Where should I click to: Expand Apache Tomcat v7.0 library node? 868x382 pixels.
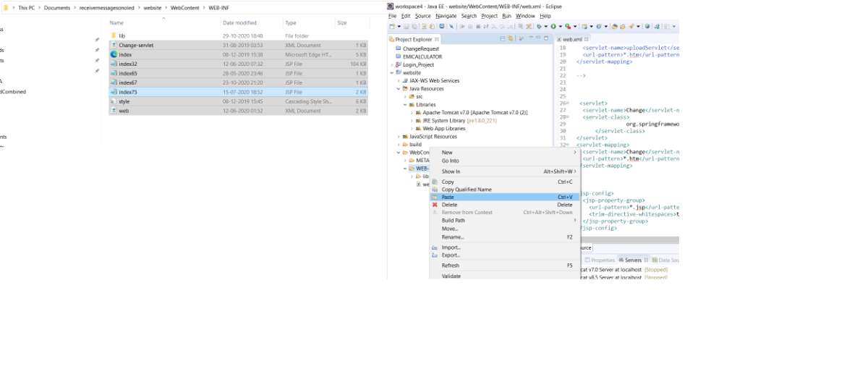tap(412, 113)
